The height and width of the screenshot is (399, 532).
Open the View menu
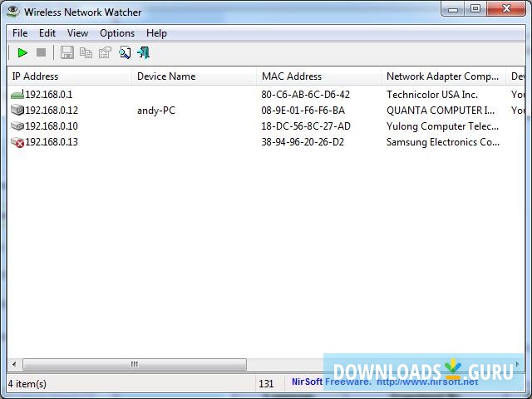point(77,33)
